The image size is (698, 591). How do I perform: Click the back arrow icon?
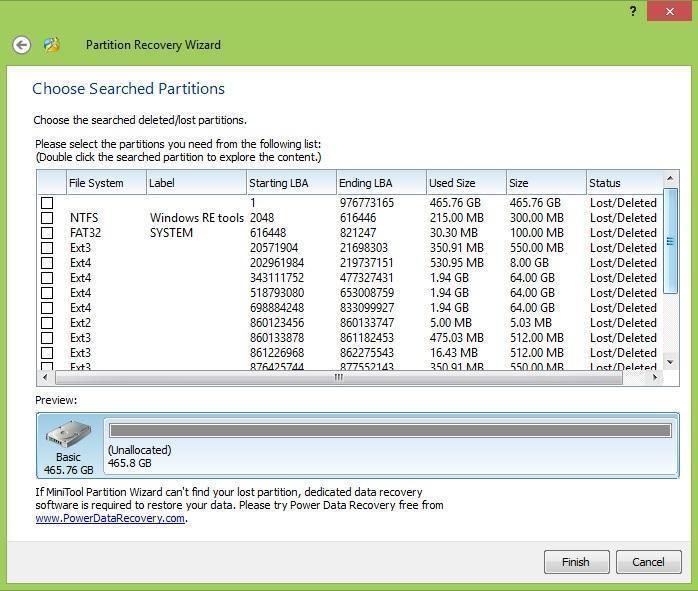21,45
